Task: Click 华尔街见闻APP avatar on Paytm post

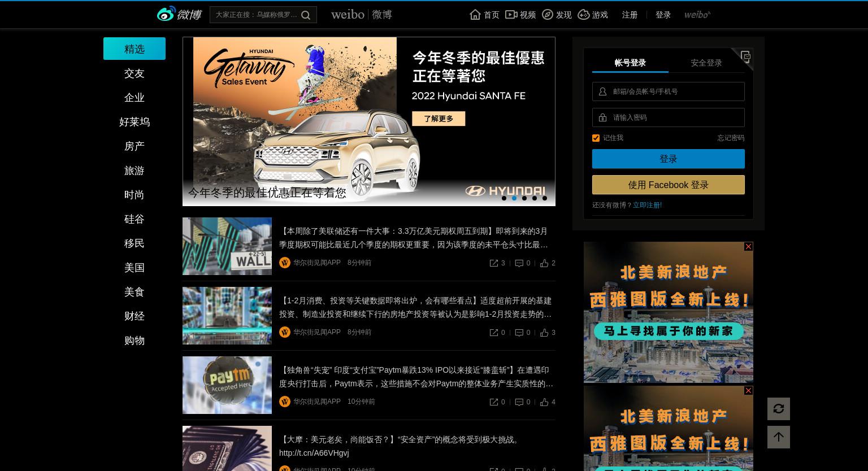Action: tap(285, 402)
